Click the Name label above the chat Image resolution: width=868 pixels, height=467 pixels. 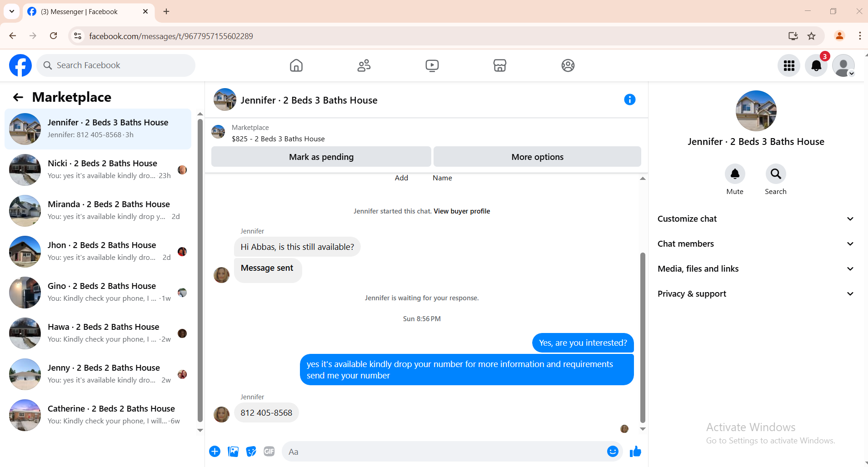(442, 178)
